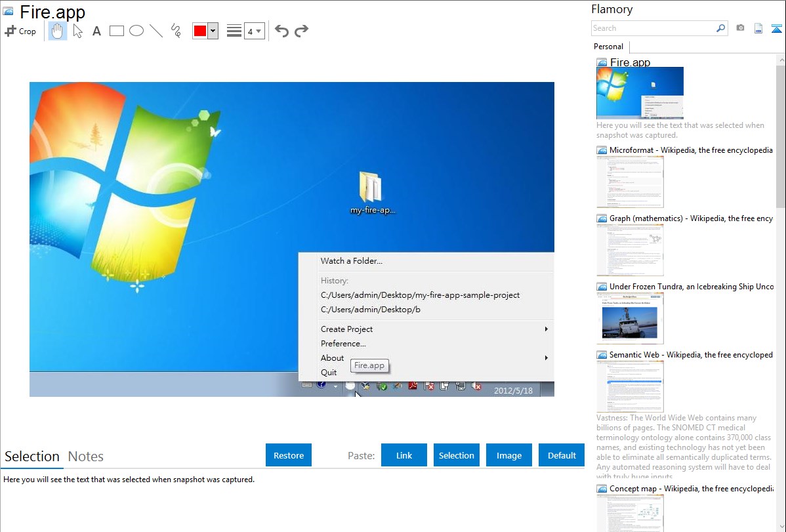Choose the arrow pointer tool
Viewport: 786px width, 532px height.
click(x=77, y=31)
